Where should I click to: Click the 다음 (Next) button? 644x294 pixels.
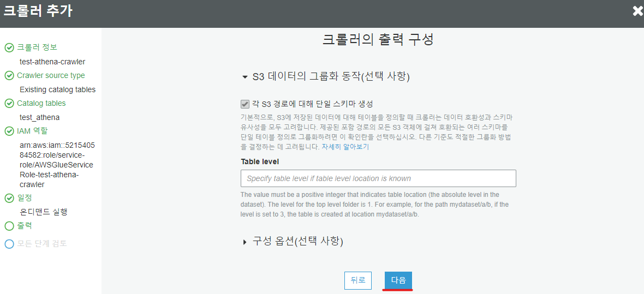click(x=398, y=280)
